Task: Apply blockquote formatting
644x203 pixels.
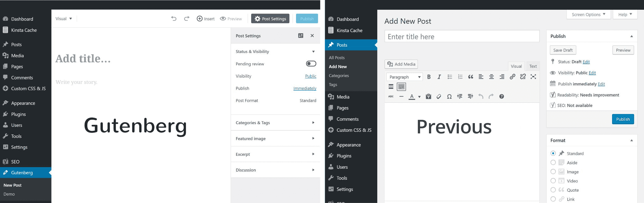Action: click(x=471, y=77)
